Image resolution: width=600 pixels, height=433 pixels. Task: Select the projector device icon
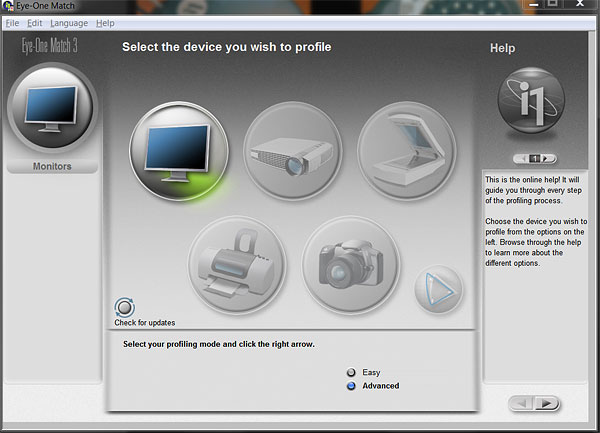coord(293,151)
